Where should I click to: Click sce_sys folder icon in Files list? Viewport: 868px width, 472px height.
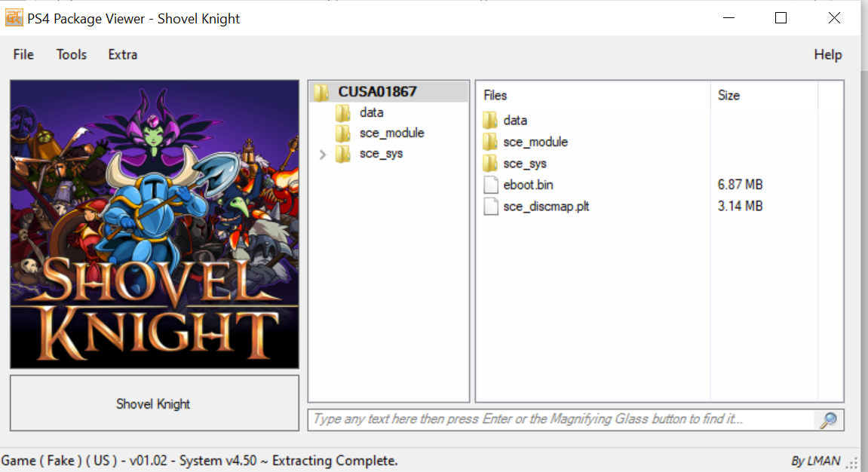pos(490,163)
